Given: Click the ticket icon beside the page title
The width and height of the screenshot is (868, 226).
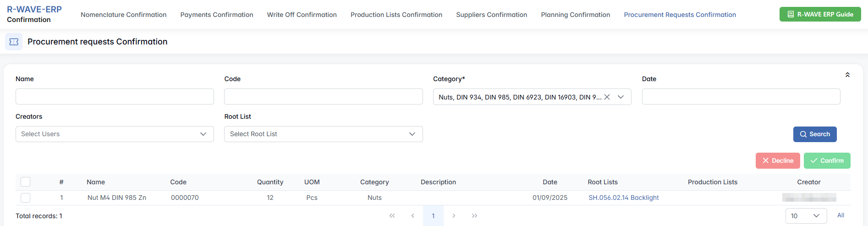Looking at the screenshot, I should click(x=14, y=42).
